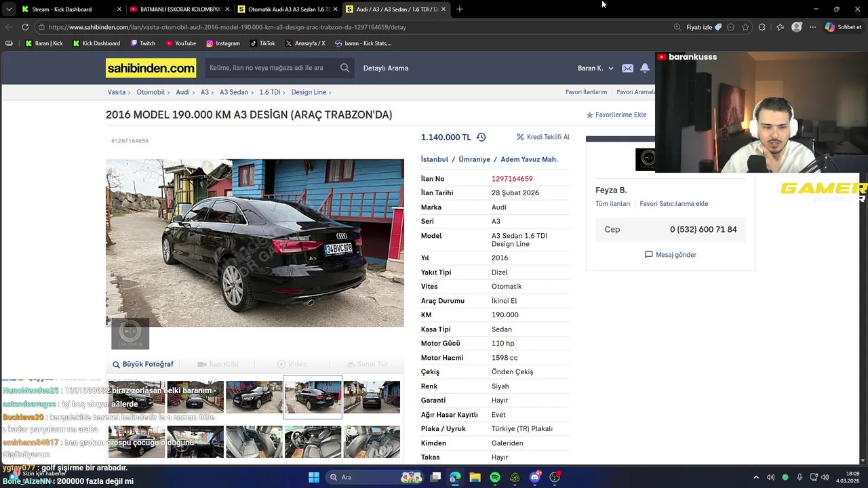Click the Ümraniye location link
868x488 pixels.
click(474, 160)
